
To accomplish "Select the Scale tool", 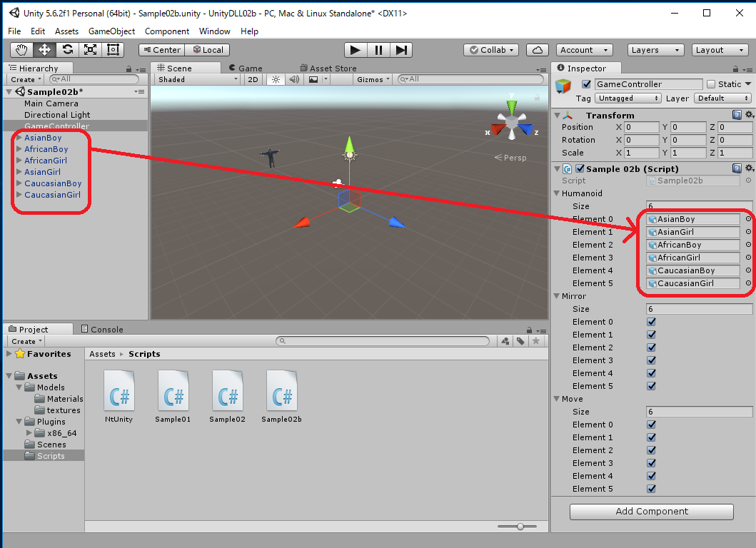I will 90,50.
